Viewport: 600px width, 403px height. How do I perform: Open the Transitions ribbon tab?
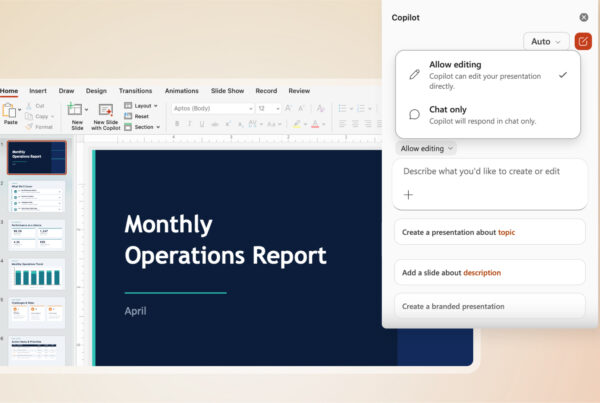[135, 91]
